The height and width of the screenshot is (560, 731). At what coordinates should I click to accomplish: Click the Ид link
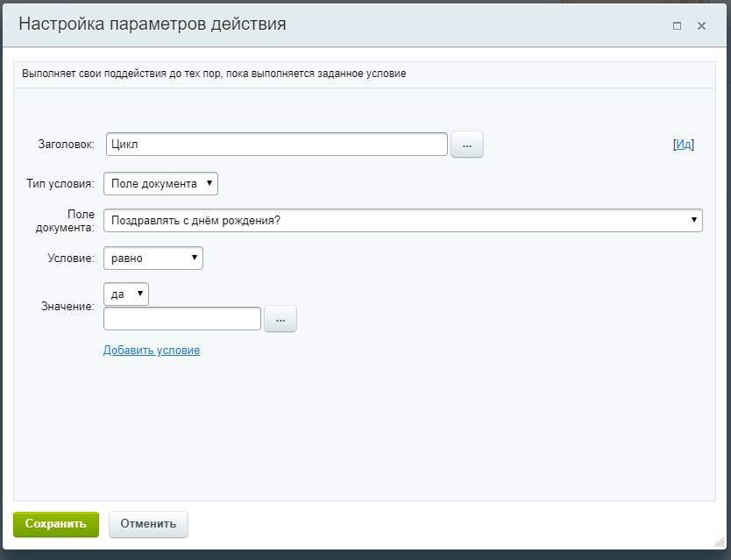coord(684,145)
